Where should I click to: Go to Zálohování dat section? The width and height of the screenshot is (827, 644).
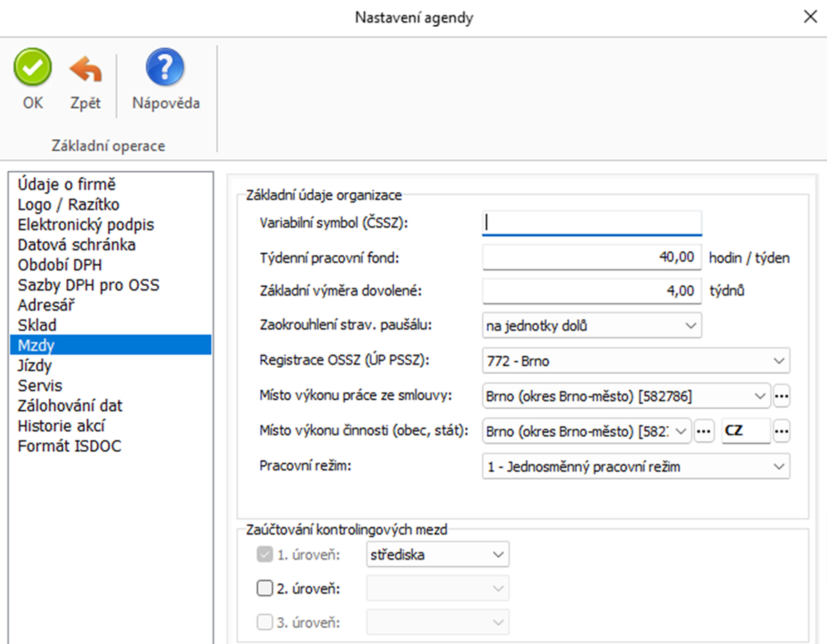(70, 406)
